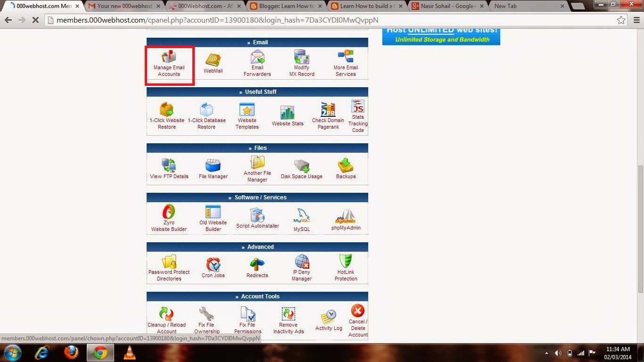This screenshot has width=644, height=362.
Task: Open Script Autoinstaller
Action: pyautogui.click(x=257, y=218)
